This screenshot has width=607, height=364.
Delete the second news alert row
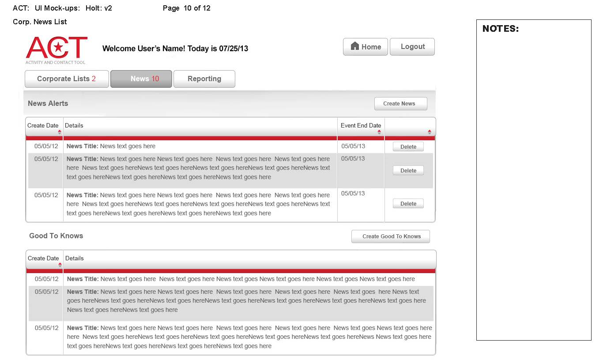408,171
